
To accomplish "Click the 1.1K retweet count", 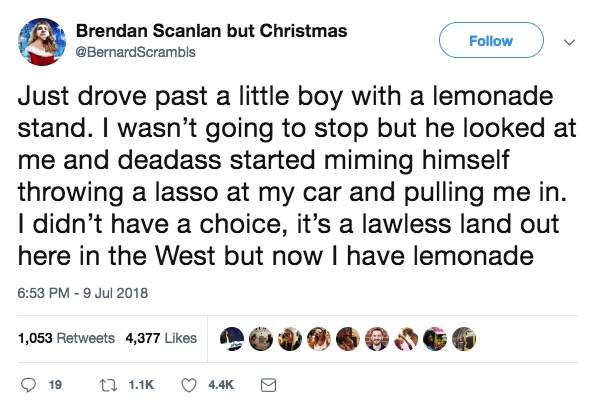I will point(138,381).
